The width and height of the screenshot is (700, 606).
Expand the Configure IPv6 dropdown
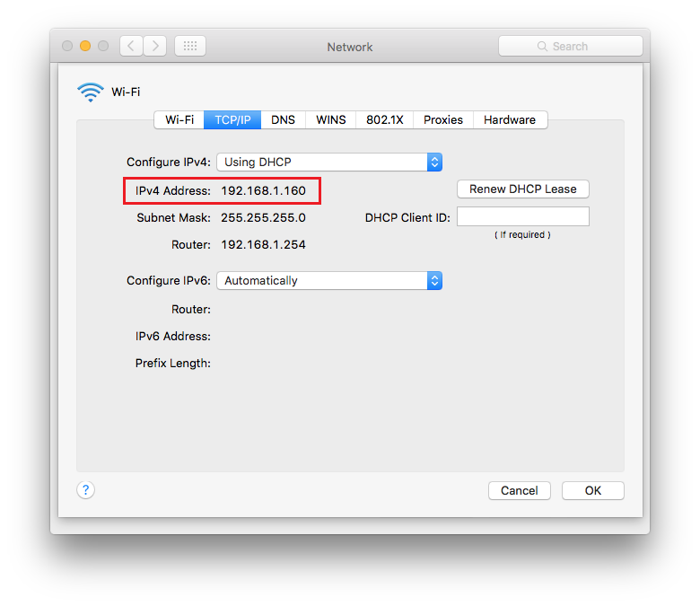(x=329, y=281)
